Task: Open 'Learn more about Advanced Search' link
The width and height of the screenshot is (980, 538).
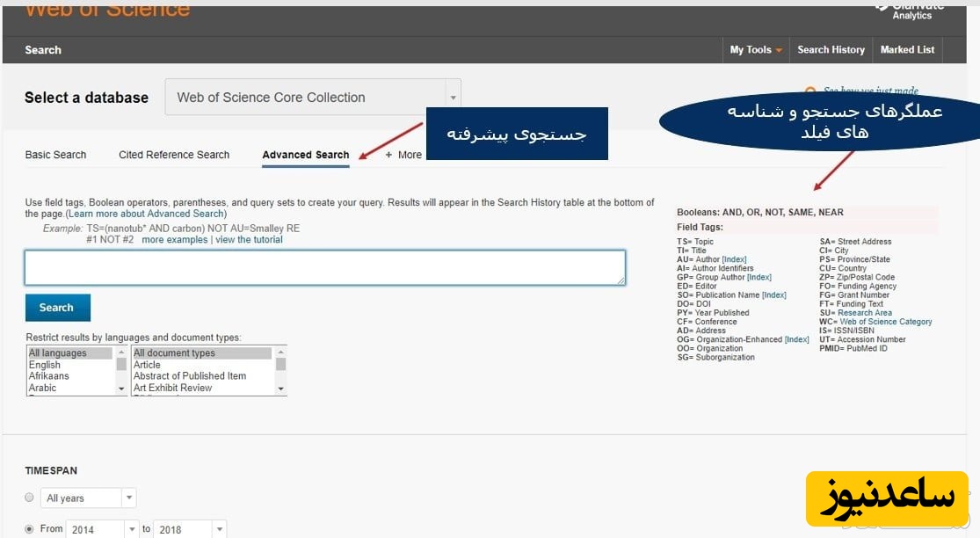Action: pyautogui.click(x=147, y=214)
